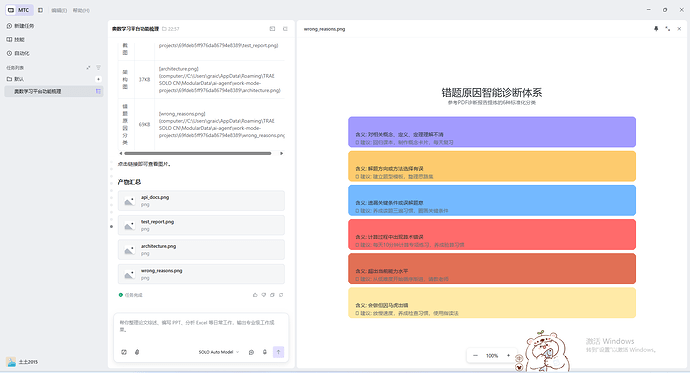
Task: Click the plus button beside the 默认 folder
Action: (99, 79)
